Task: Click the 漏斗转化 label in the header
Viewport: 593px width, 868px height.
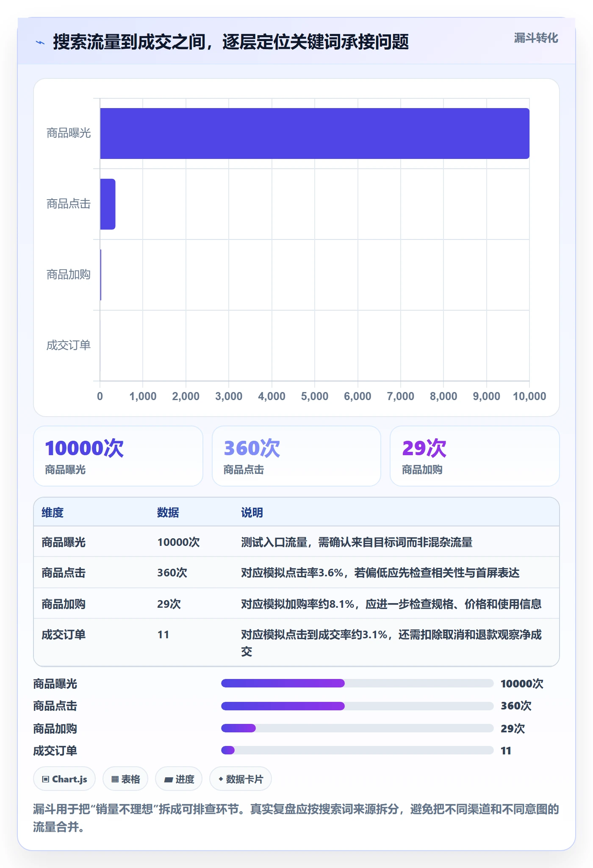Action: click(x=536, y=38)
